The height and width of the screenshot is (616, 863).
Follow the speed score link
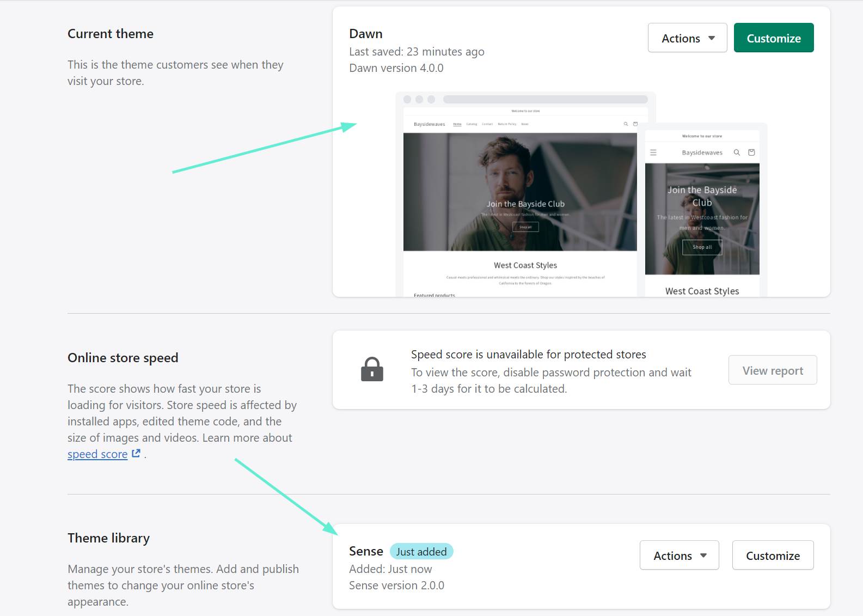pos(97,454)
